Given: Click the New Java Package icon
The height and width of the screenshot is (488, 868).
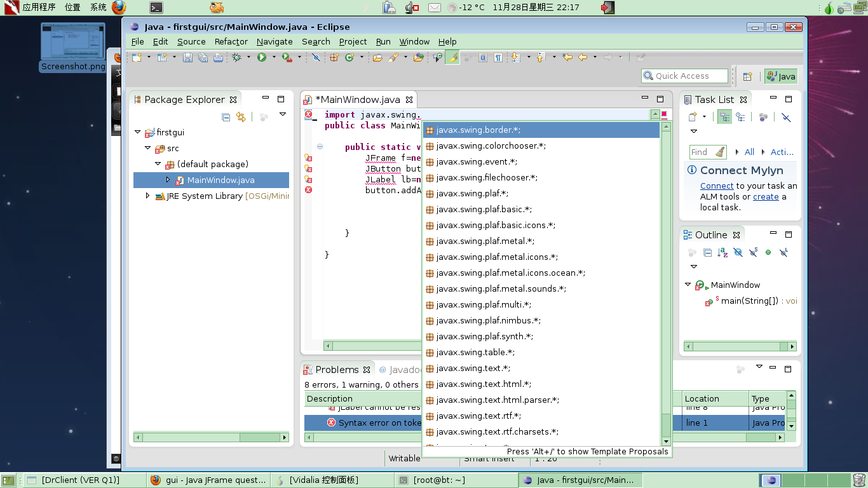Looking at the screenshot, I should 334,57.
